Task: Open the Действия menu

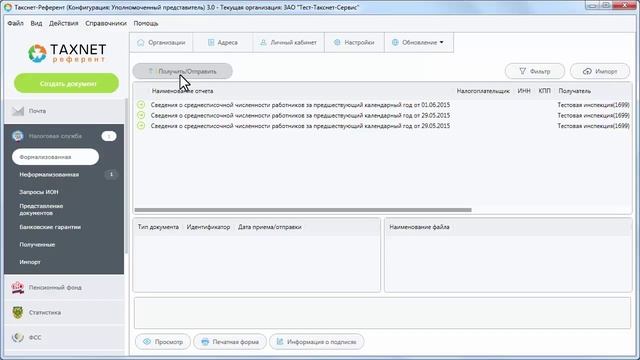Action: click(x=64, y=23)
